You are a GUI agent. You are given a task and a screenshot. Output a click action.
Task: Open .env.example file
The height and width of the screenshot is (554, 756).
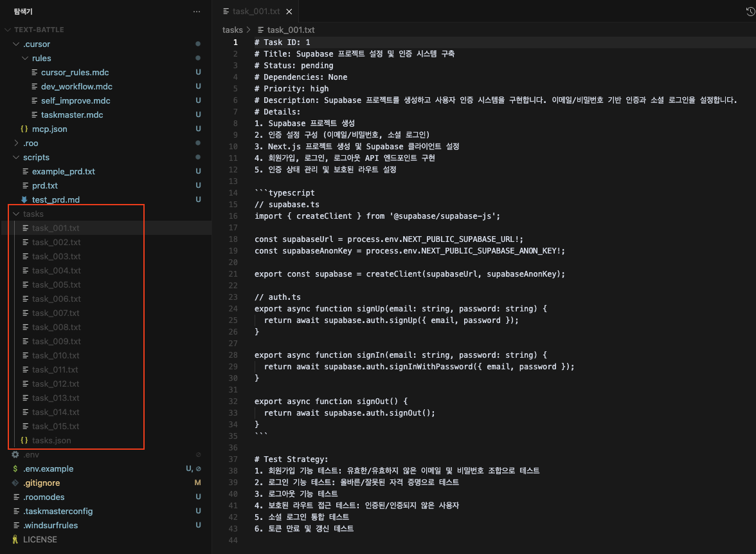48,468
